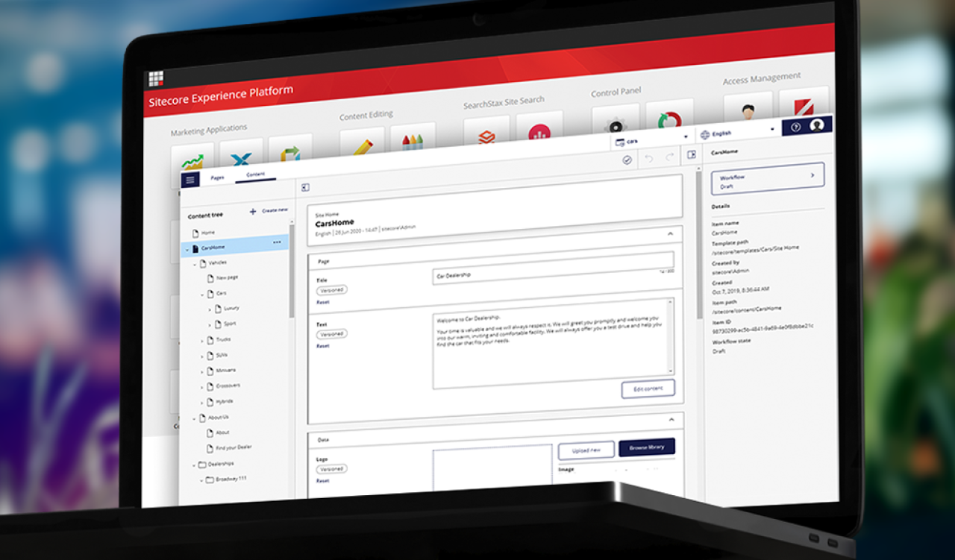Switch to the Content tab
The height and width of the screenshot is (560, 955).
coord(255,174)
